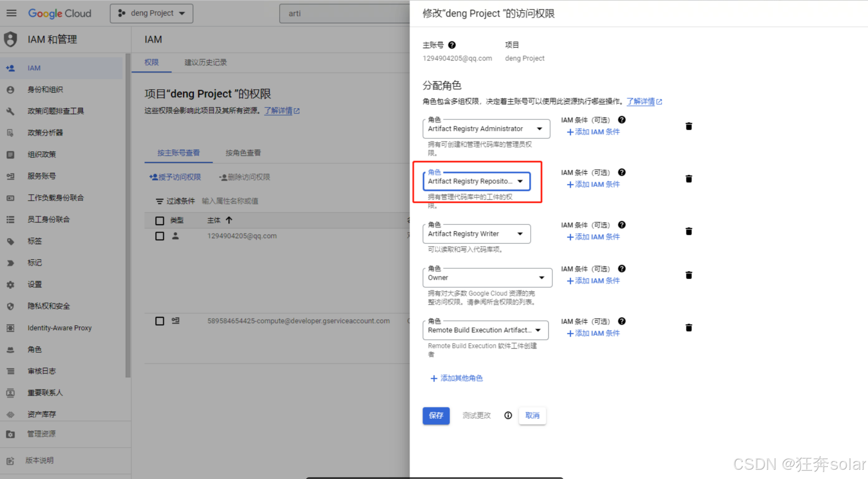Image resolution: width=868 pixels, height=479 pixels.
Task: Delete the Owner role via trash icon
Action: [689, 275]
